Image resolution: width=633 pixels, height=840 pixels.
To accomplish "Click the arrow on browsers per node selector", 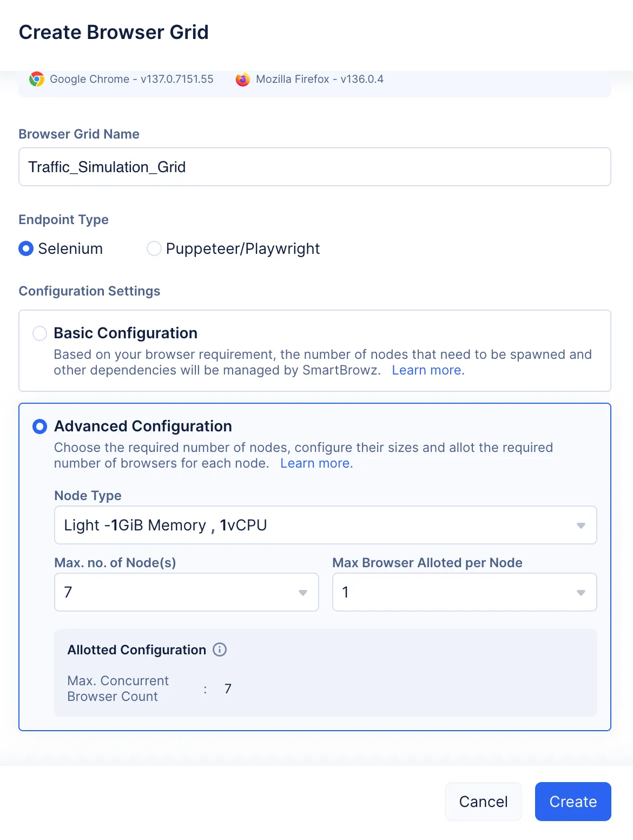I will click(581, 593).
